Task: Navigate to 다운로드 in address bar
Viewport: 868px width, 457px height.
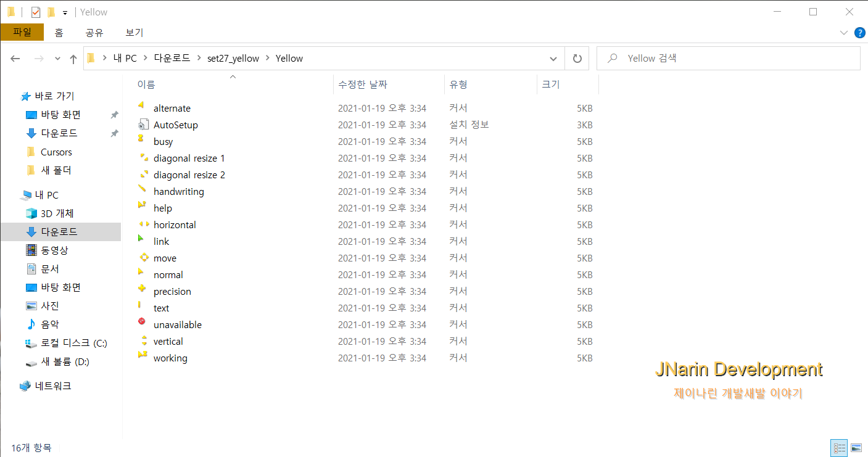Action: [173, 59]
